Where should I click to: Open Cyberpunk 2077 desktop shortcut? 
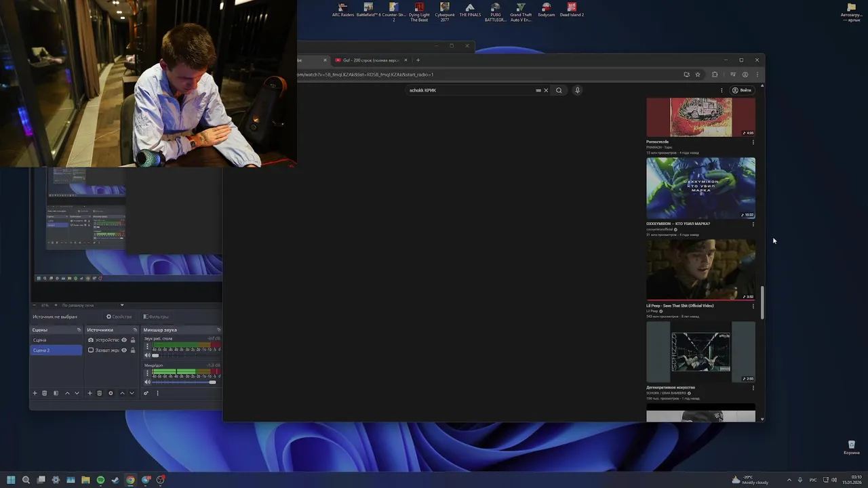coord(445,12)
